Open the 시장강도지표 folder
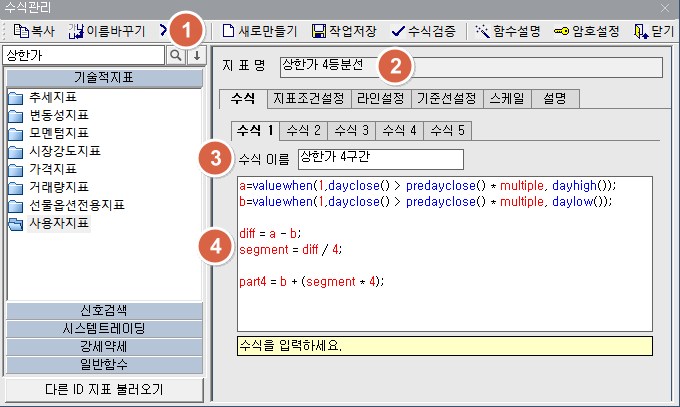The image size is (680, 407). point(55,151)
